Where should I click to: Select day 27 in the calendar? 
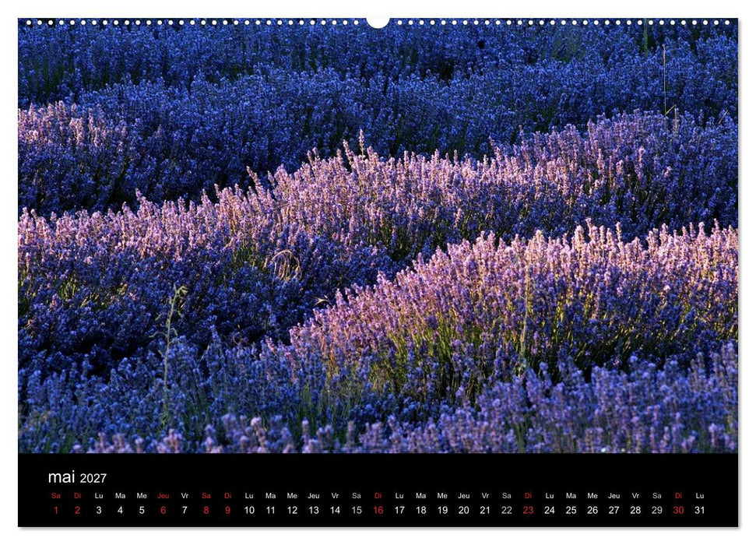(614, 510)
